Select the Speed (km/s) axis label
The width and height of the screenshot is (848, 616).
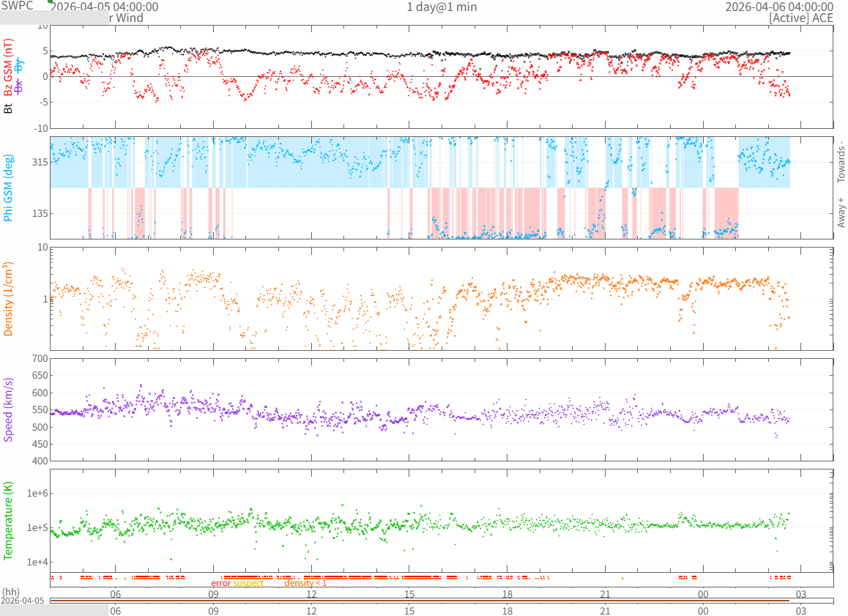click(9, 409)
